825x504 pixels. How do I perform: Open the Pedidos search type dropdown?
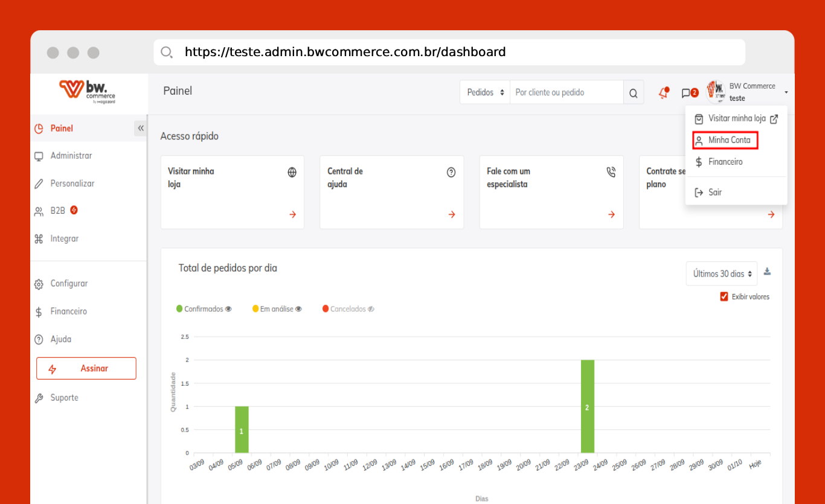click(x=485, y=93)
